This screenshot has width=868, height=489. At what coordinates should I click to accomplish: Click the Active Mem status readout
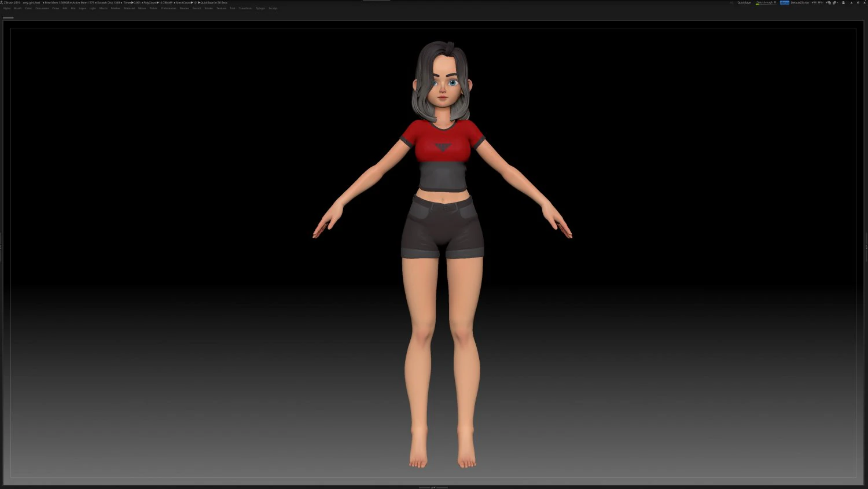click(x=83, y=2)
